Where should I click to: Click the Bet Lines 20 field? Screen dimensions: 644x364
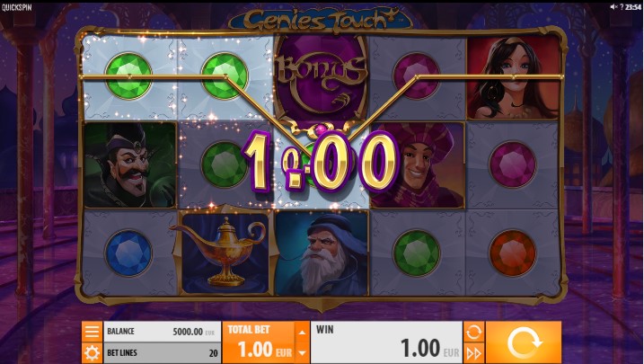pyautogui.click(x=163, y=353)
